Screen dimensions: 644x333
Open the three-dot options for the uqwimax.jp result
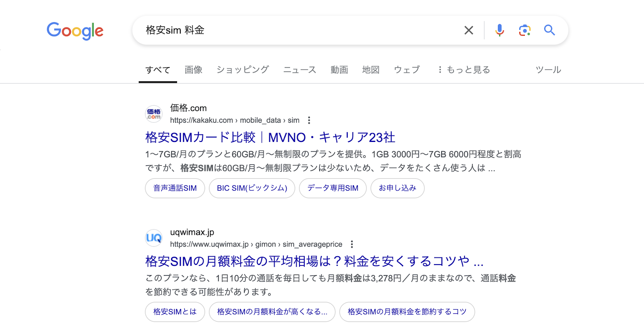(352, 244)
